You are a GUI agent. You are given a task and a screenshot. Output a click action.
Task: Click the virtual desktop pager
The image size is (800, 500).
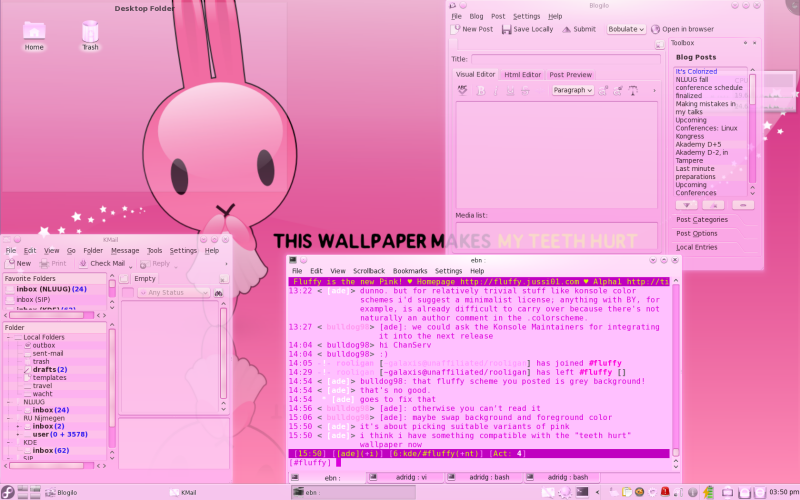pyautogui.click(x=29, y=492)
